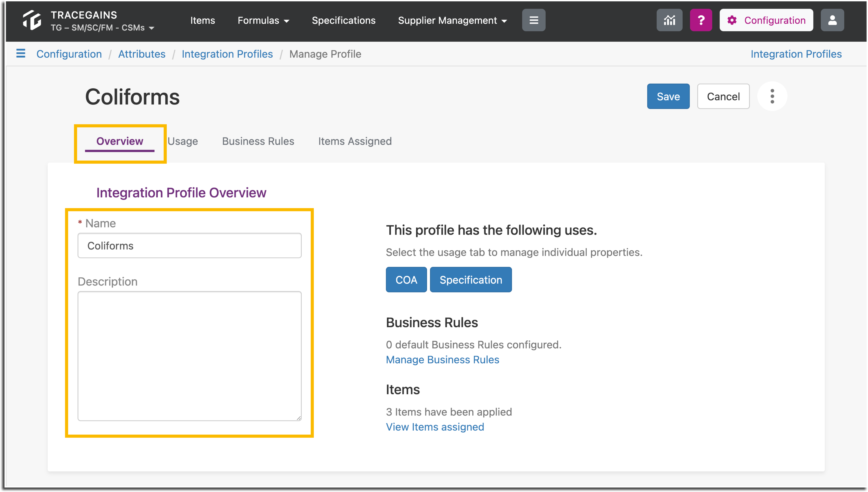Screen dimensions: 868x492
Task: Switch to the Usage tab
Action: tap(183, 141)
